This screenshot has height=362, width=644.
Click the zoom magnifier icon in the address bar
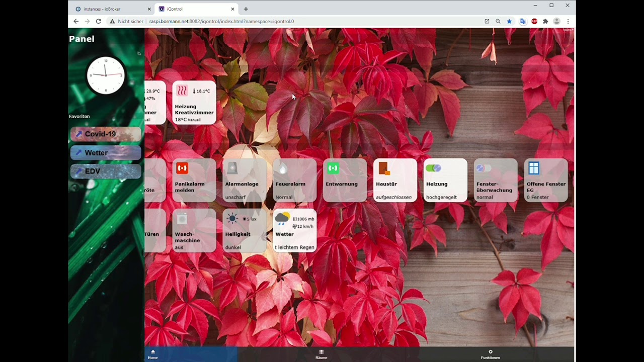click(498, 22)
